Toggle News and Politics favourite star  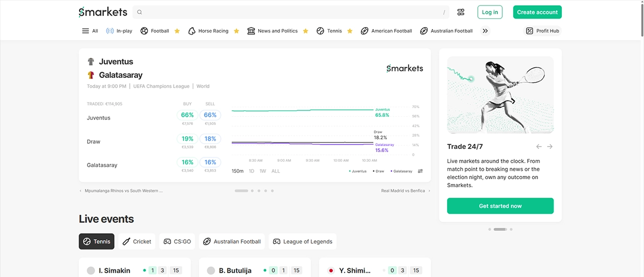click(305, 31)
